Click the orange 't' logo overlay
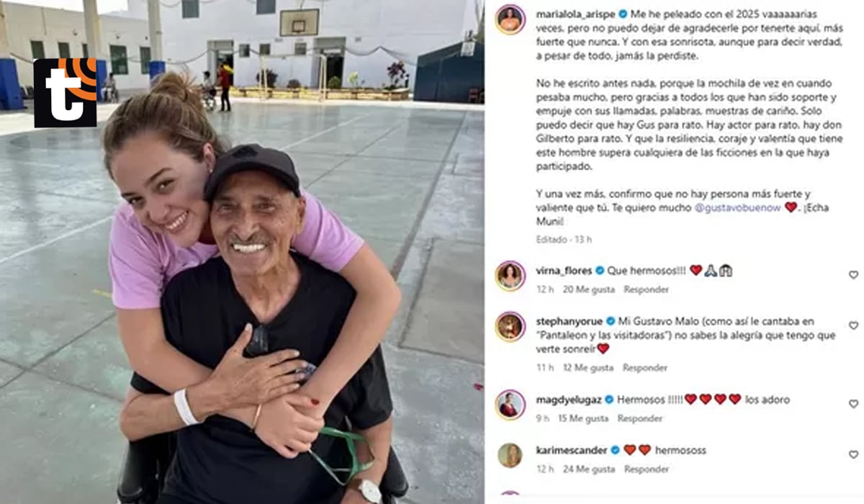The height and width of the screenshot is (504, 864). [65, 93]
